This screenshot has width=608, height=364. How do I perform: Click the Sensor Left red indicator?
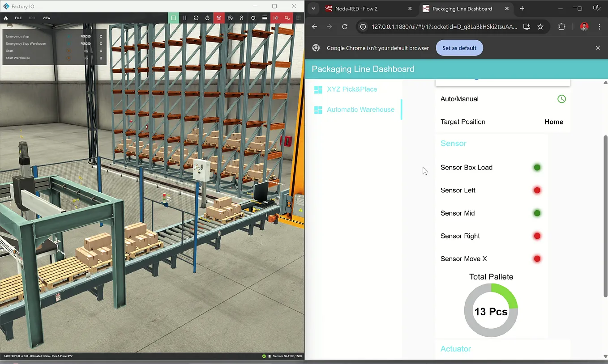[x=537, y=190]
